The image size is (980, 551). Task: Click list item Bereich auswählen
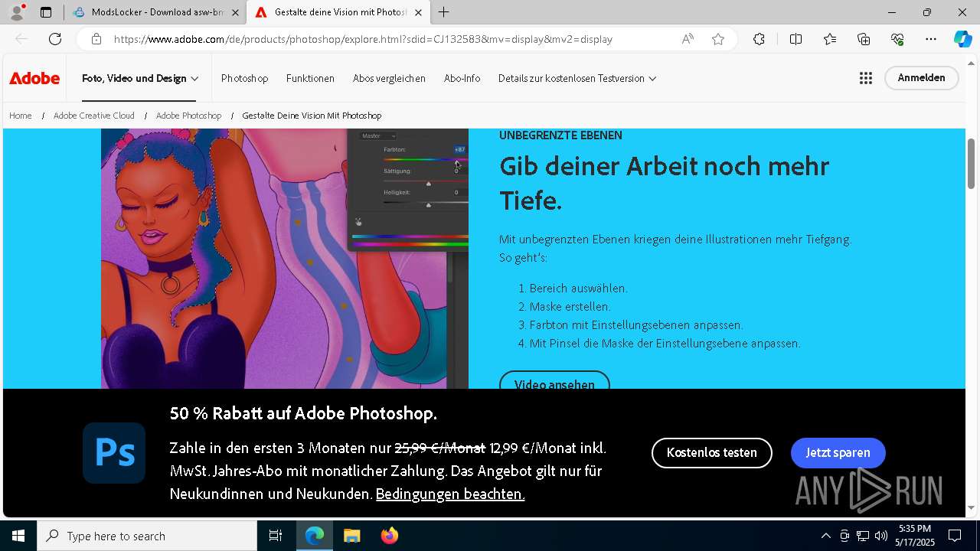tap(578, 289)
